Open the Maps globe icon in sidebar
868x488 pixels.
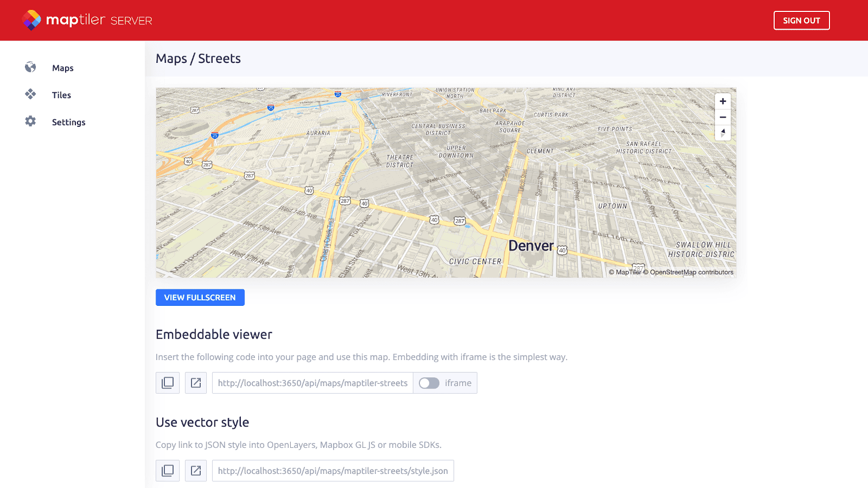click(x=29, y=67)
